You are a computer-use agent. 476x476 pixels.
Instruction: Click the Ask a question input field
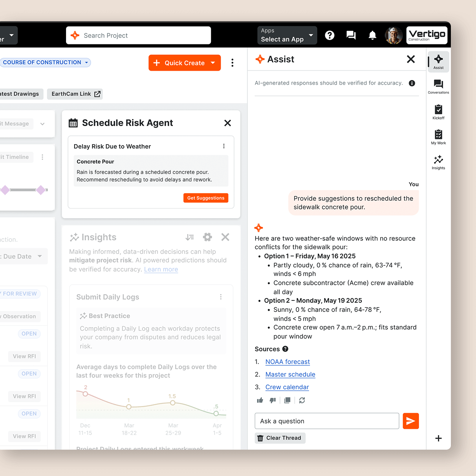tap(327, 421)
